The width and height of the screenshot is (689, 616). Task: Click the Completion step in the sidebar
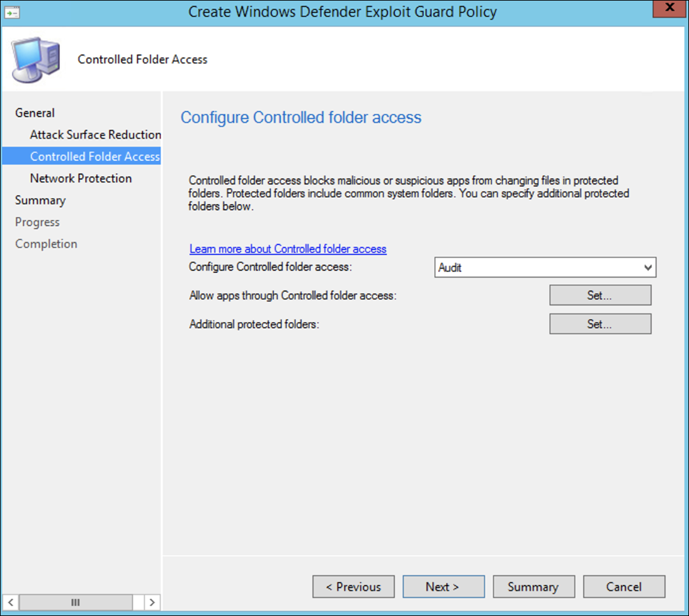point(46,244)
